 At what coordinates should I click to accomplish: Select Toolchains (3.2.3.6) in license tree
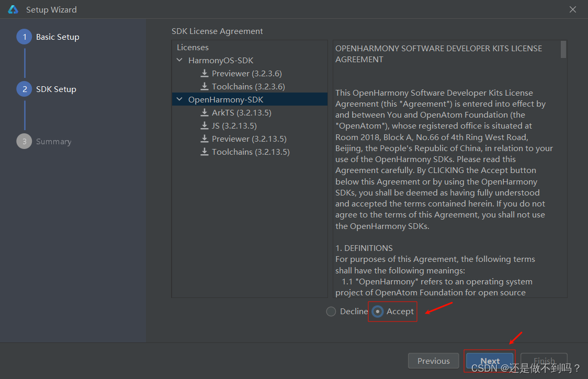248,87
